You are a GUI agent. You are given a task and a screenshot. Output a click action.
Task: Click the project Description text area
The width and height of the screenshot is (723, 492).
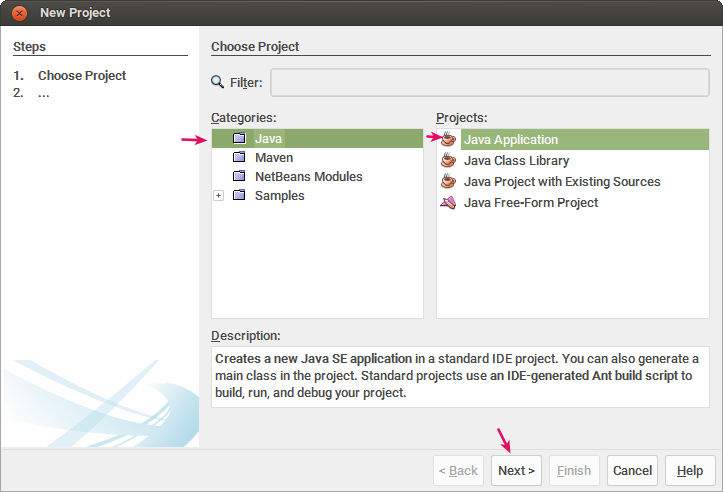(461, 375)
